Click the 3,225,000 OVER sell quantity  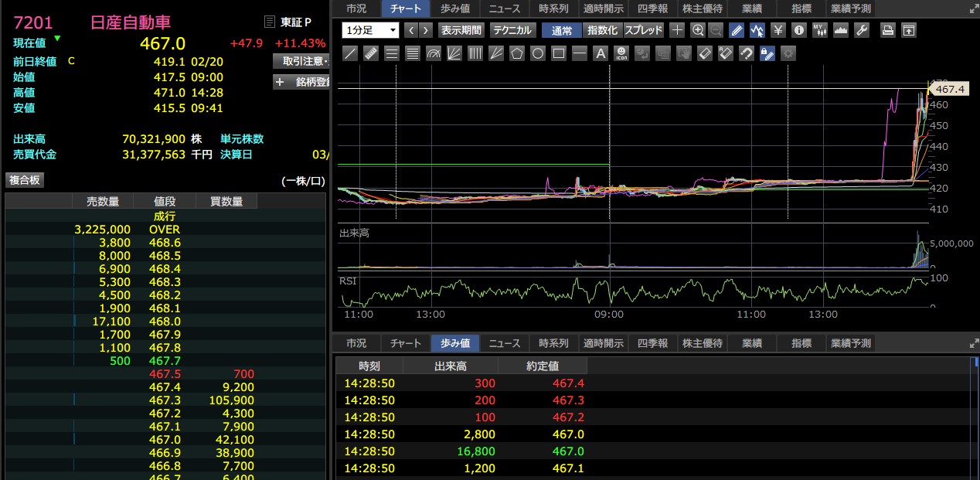point(102,230)
